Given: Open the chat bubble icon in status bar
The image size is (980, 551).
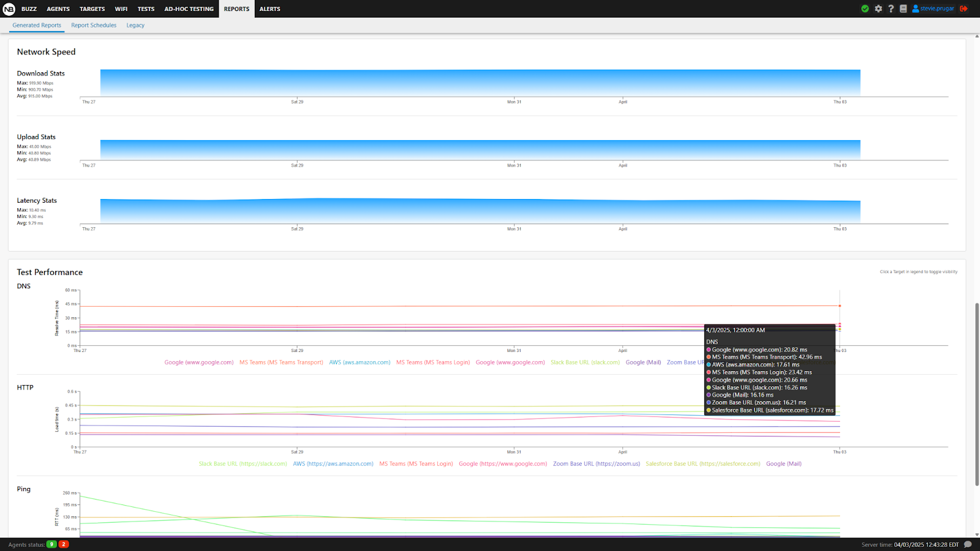Looking at the screenshot, I should point(968,544).
